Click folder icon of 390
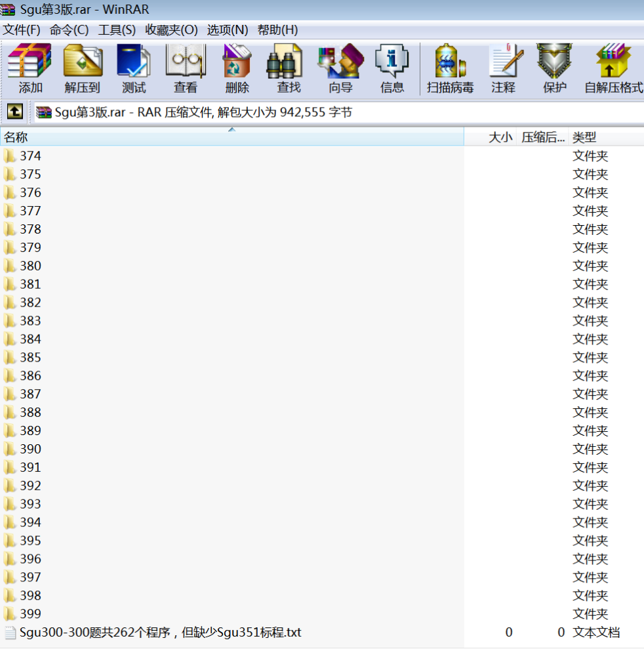This screenshot has width=644, height=649. 10,449
